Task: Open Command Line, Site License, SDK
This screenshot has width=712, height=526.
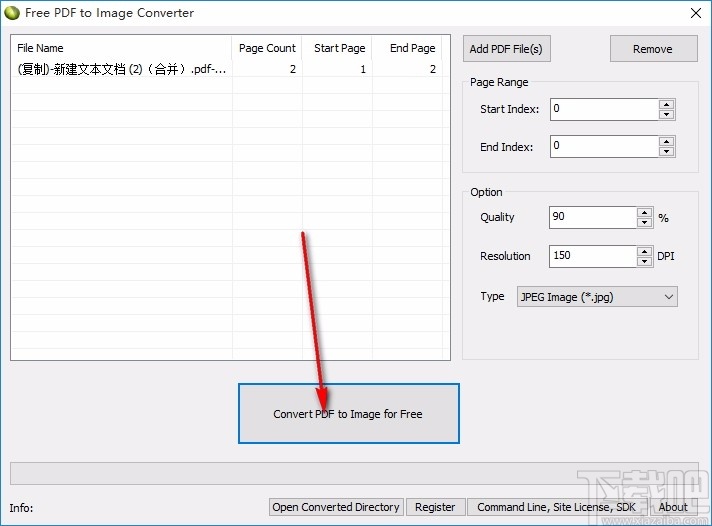Action: point(556,507)
